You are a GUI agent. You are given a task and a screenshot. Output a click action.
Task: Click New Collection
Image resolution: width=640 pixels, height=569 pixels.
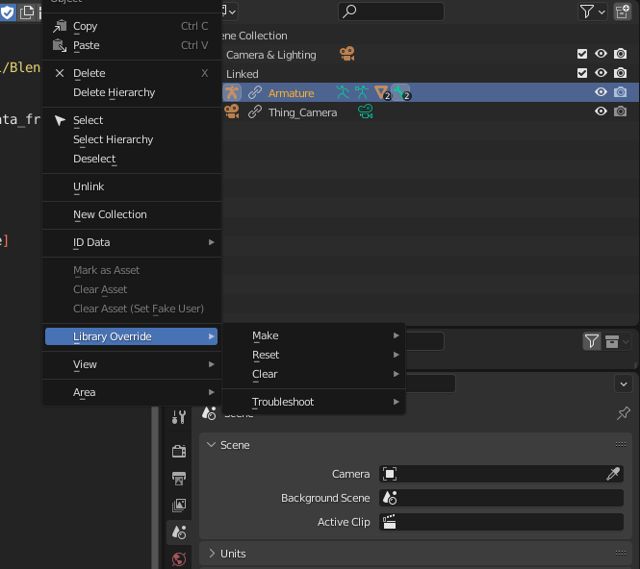tap(132, 214)
